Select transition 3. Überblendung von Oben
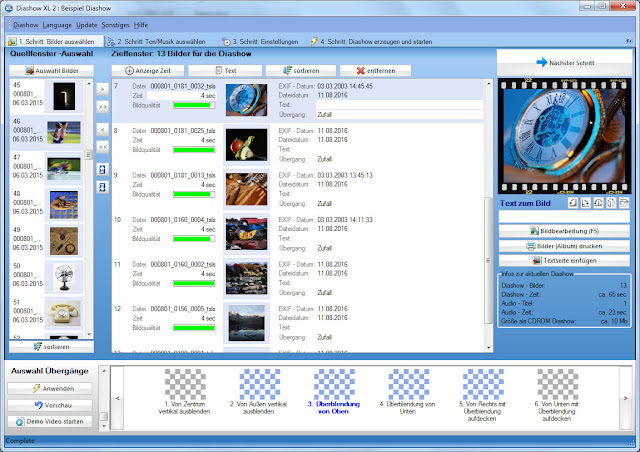 coord(333,392)
